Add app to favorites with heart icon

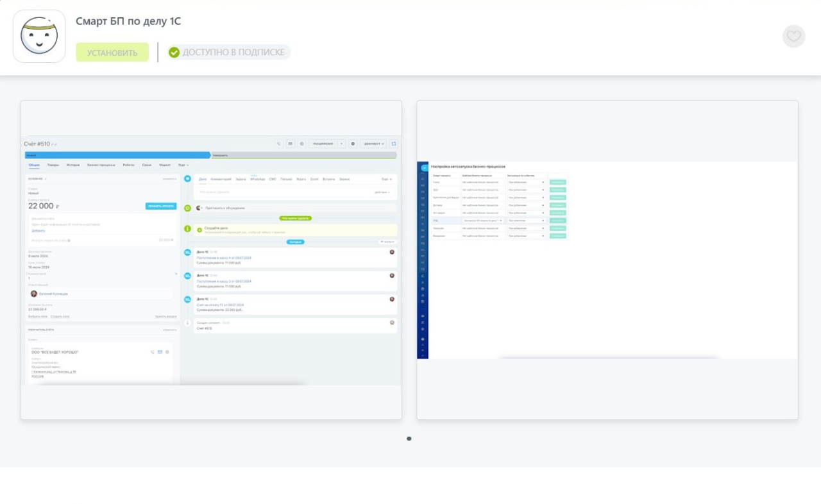(793, 37)
